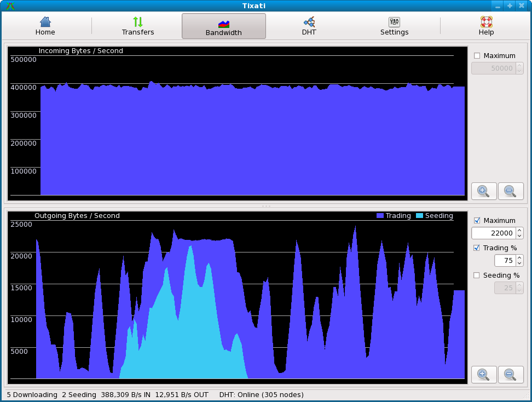This screenshot has width=532, height=402.
Task: Click the Trading legend color swatch
Action: pyautogui.click(x=380, y=216)
